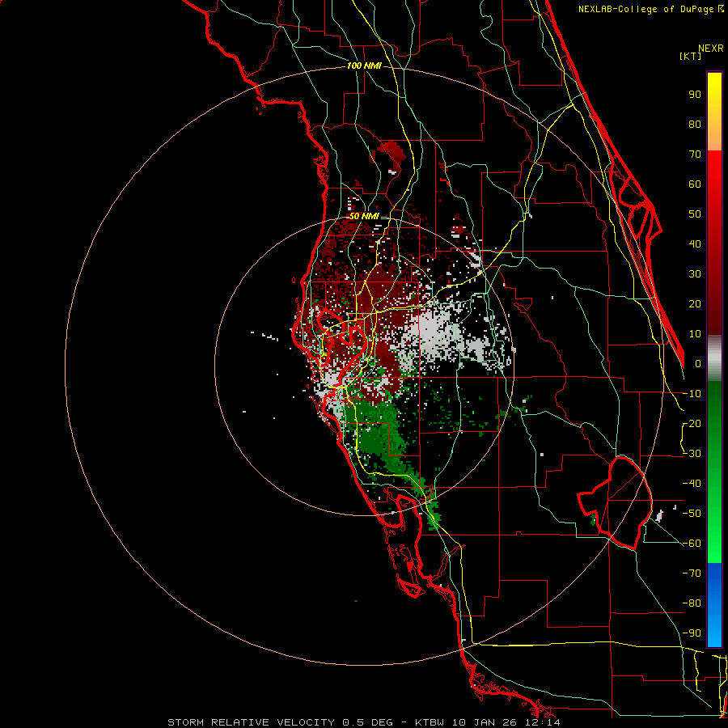Image resolution: width=728 pixels, height=728 pixels.
Task: Pick the gray zero-velocity segment of color bar
Action: [x=714, y=358]
